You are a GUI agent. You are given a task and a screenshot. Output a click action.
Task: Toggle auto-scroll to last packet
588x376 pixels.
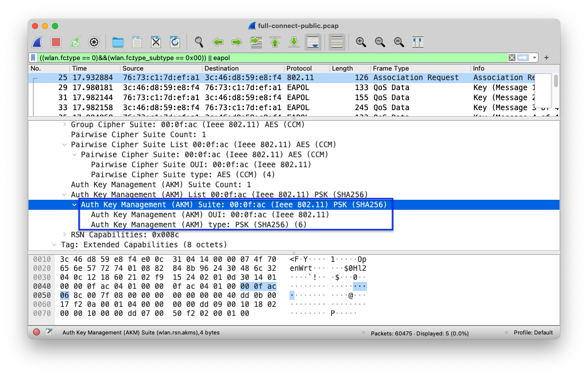point(313,43)
